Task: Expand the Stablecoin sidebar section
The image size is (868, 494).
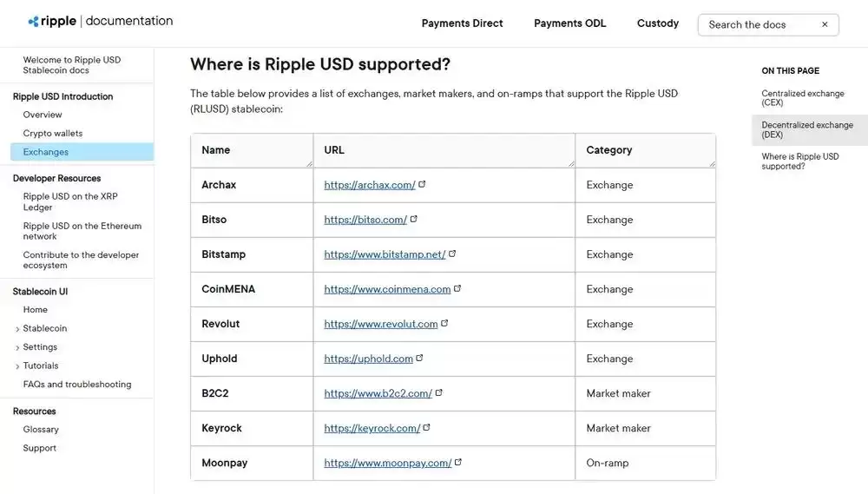Action: [x=17, y=329]
